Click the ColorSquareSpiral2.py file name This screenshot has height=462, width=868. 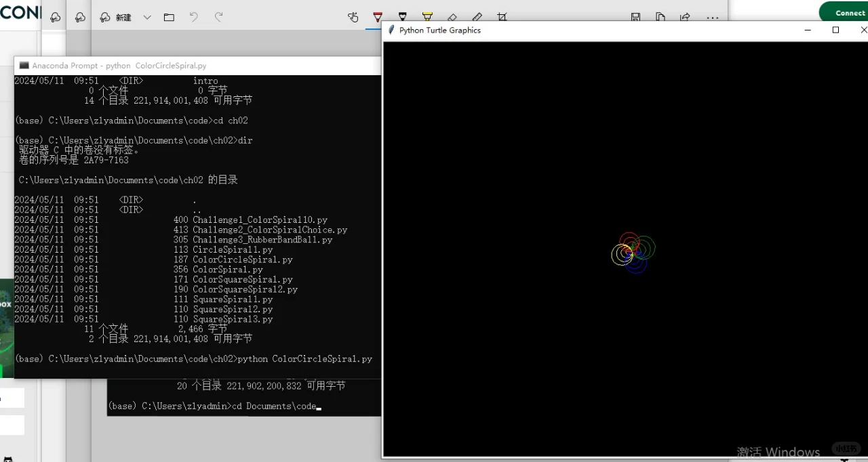pos(245,289)
